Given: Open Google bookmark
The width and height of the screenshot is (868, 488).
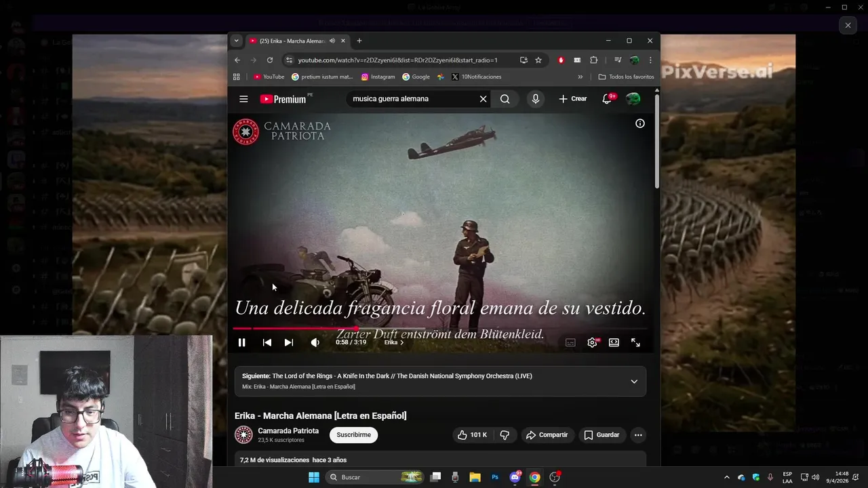Looking at the screenshot, I should [416, 77].
